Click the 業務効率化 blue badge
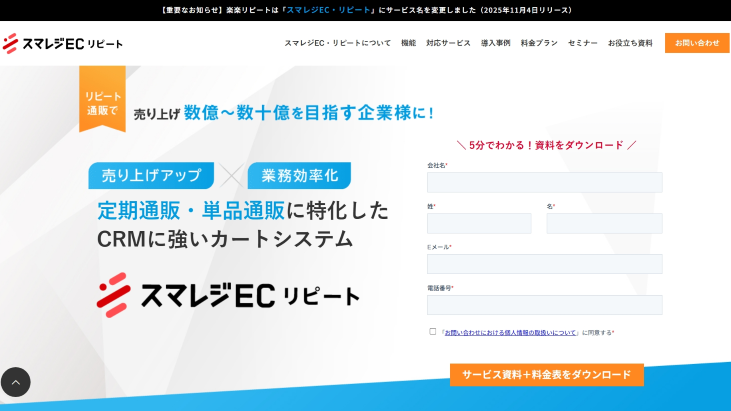This screenshot has height=411, width=731. 299,176
